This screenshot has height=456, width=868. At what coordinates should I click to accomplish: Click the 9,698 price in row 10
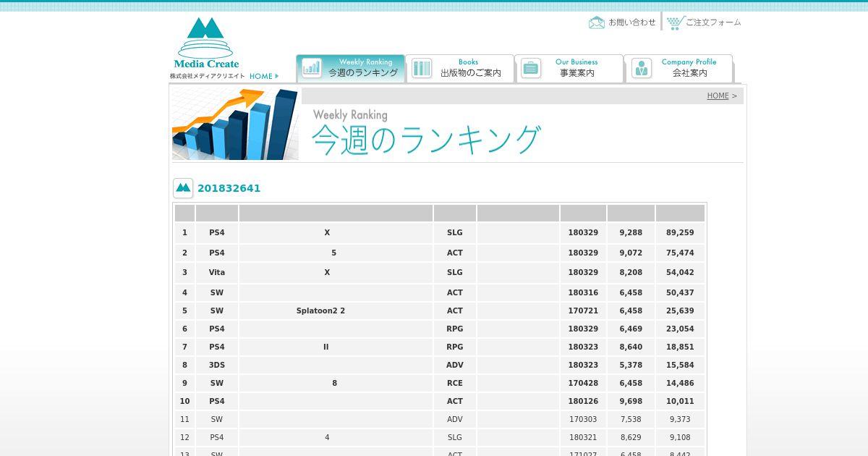631,401
